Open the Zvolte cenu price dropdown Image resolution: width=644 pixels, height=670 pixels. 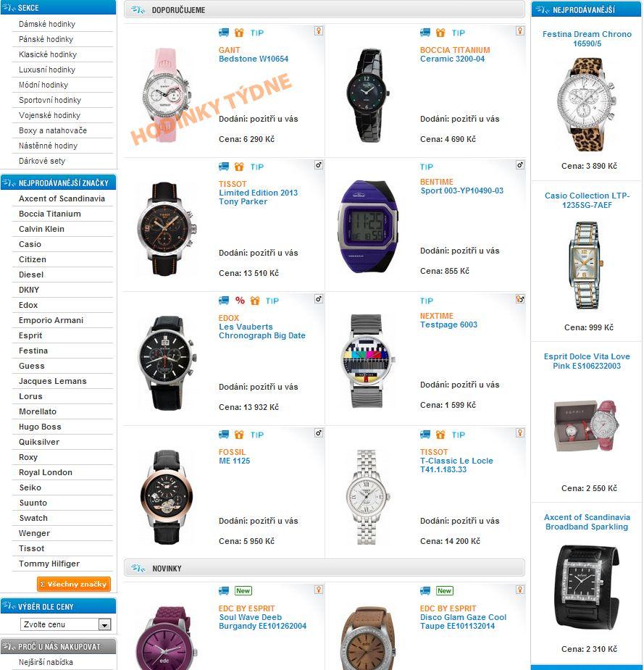[65, 624]
